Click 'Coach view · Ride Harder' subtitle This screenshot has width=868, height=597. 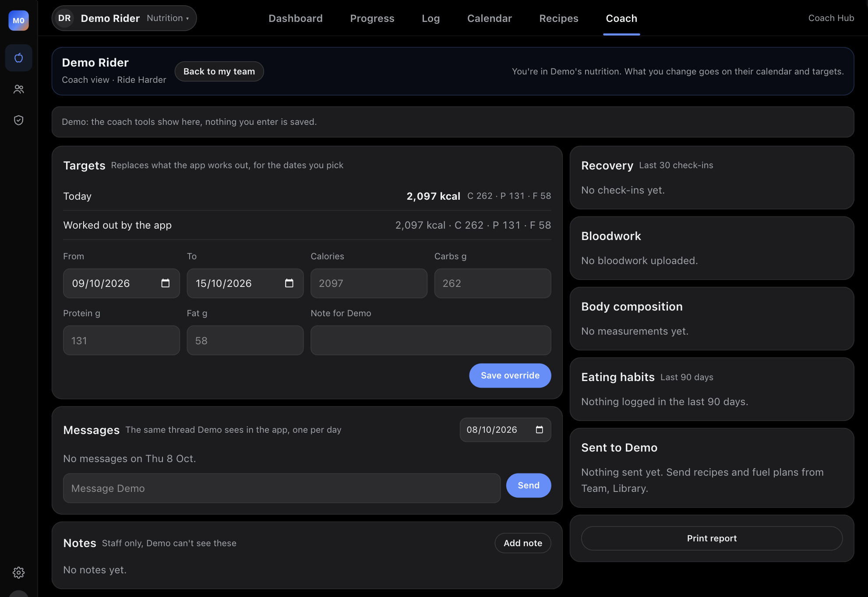click(x=114, y=80)
